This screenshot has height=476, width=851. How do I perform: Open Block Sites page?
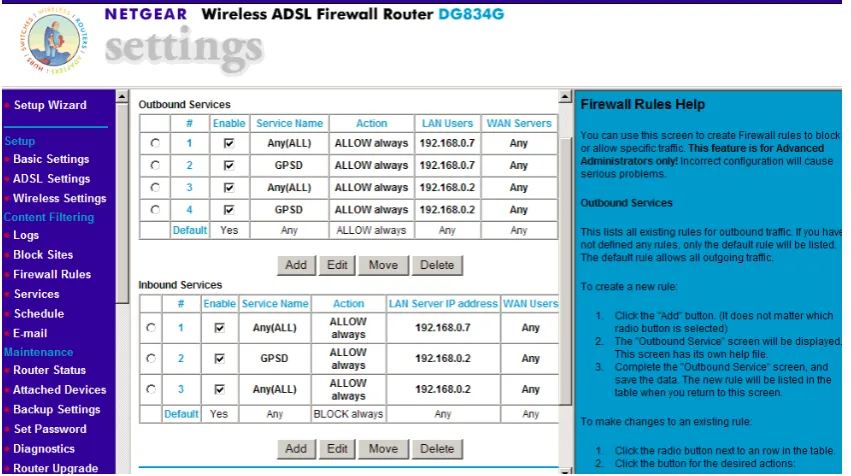[x=43, y=255]
